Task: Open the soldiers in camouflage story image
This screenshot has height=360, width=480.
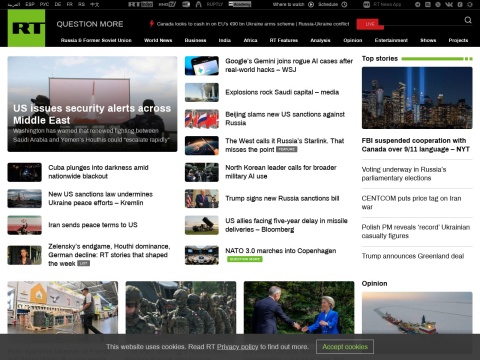Action: [x=181, y=308]
